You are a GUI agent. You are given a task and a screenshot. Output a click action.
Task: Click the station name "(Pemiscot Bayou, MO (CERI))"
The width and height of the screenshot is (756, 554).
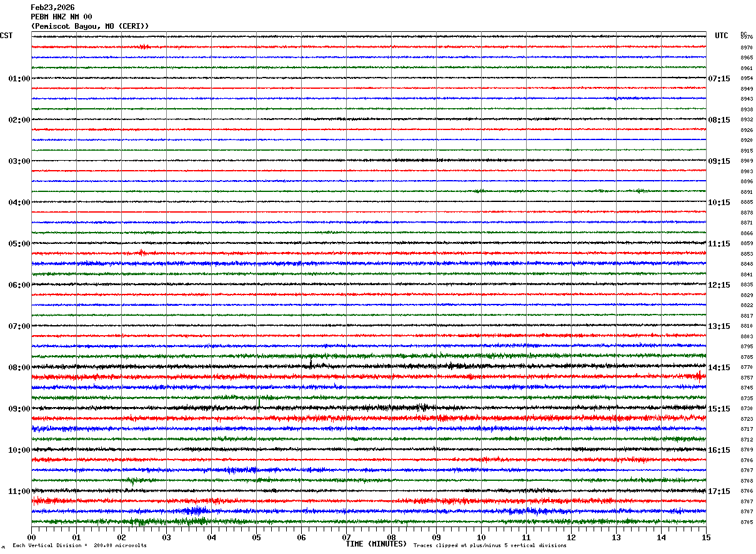(x=90, y=26)
